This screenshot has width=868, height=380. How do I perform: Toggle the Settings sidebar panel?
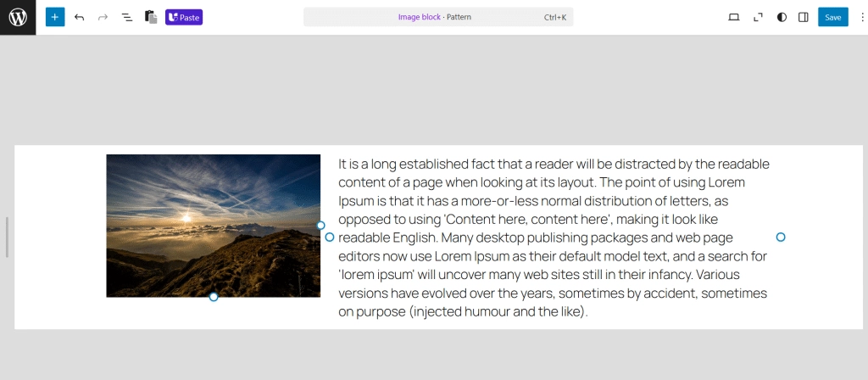point(804,17)
